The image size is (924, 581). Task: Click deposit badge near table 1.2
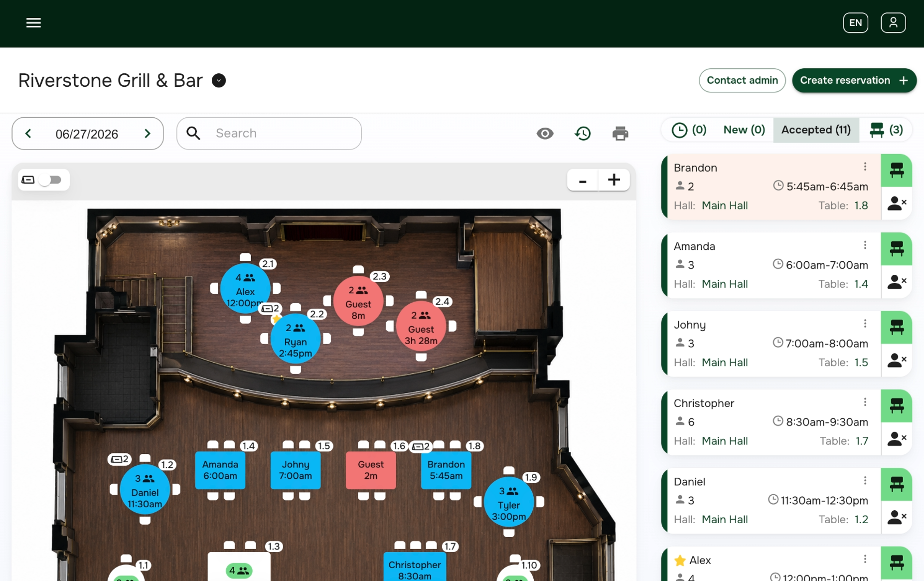coord(120,459)
